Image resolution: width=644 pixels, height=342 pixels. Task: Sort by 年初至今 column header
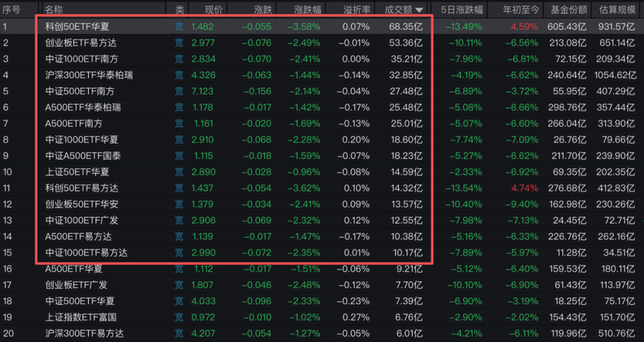(x=521, y=10)
